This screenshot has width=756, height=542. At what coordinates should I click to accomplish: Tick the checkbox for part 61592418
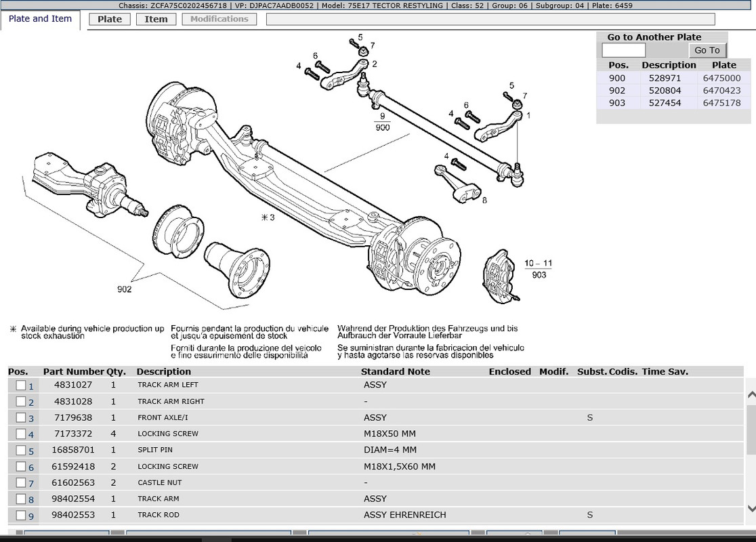(21, 467)
